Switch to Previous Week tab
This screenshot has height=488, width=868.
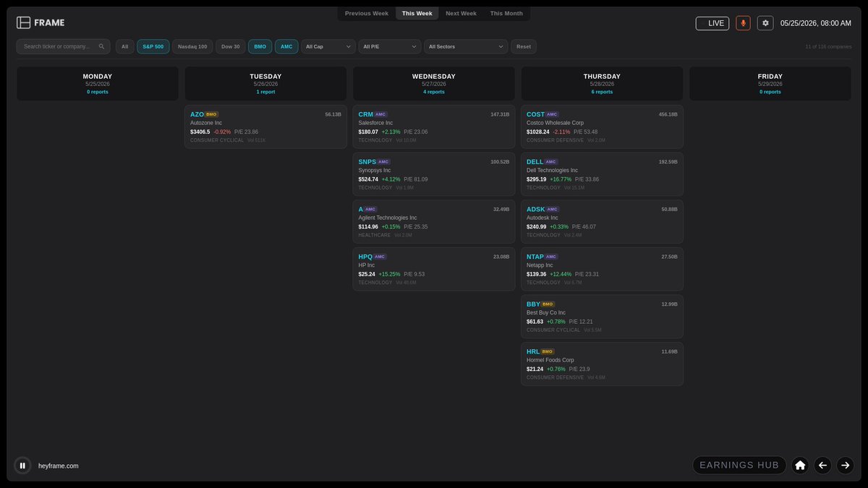point(367,14)
